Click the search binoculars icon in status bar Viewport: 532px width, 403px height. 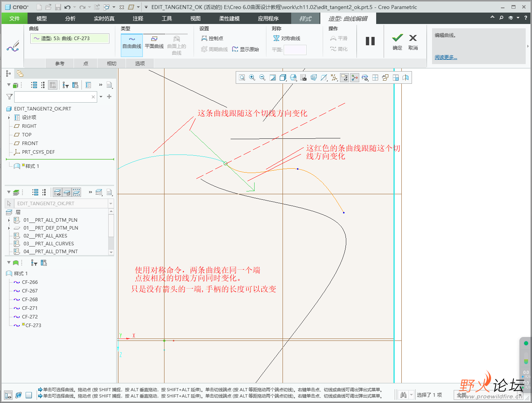[x=403, y=395]
